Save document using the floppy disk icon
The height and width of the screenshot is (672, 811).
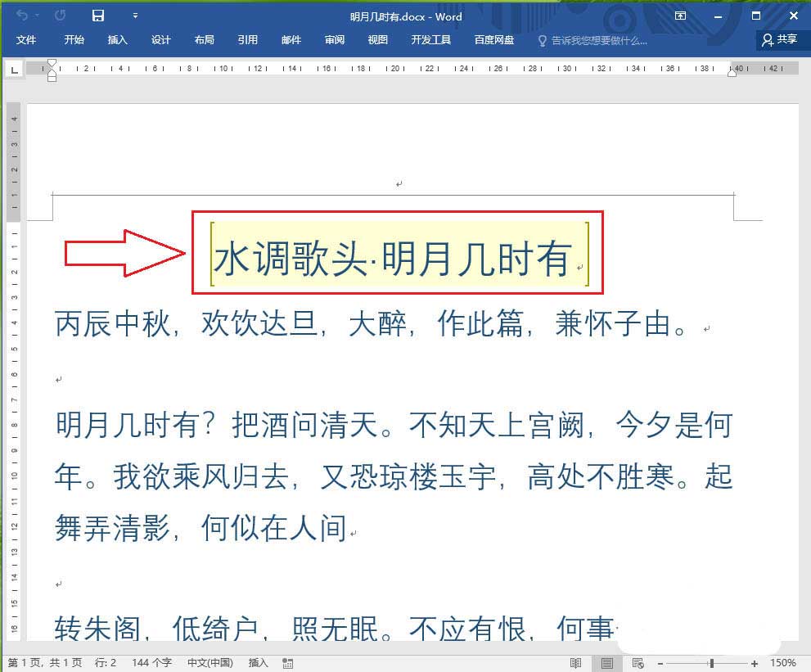[97, 16]
